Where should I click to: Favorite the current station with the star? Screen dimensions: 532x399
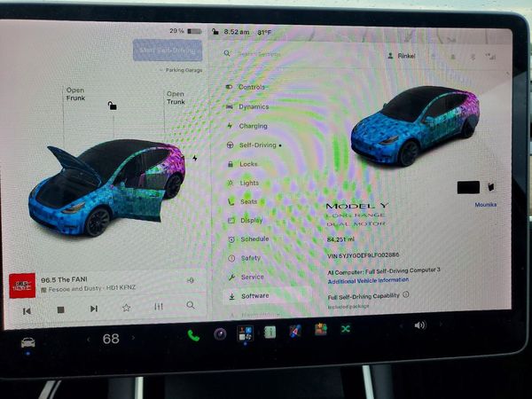tap(126, 308)
